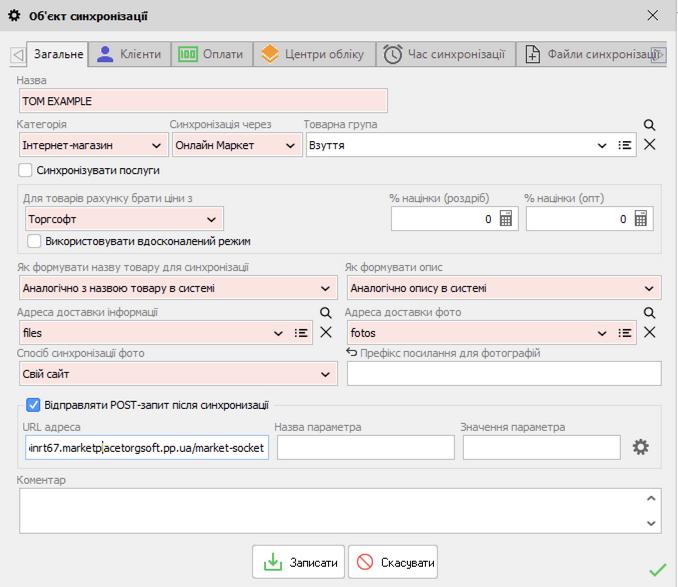Viewport: 678px width, 587px height.
Task: Click the gear icon next to Значення параметра
Action: tap(641, 448)
